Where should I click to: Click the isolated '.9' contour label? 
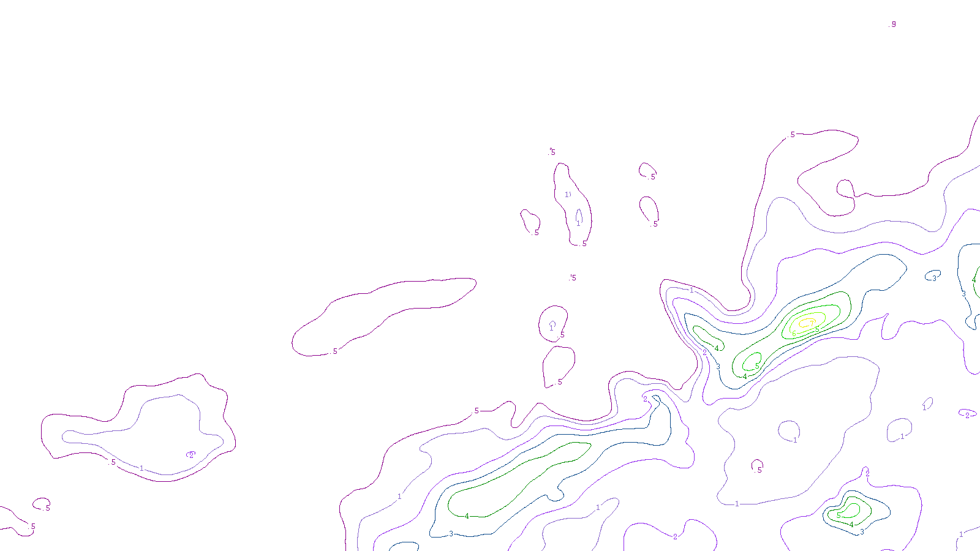pyautogui.click(x=892, y=24)
